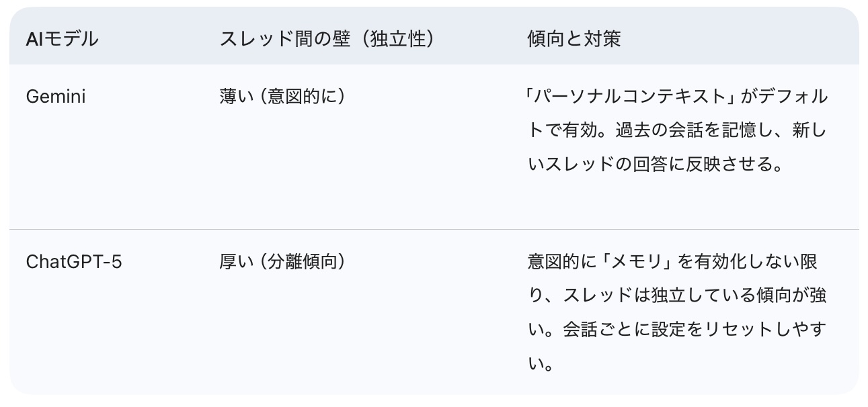This screenshot has height=407, width=868.
Task: Click the "厚い（分離傾向）" cell
Action: [282, 261]
